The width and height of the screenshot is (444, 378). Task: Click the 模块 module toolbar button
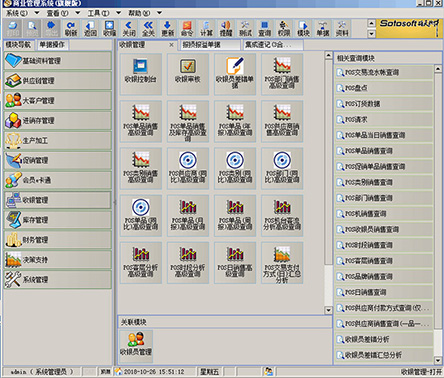303,28
